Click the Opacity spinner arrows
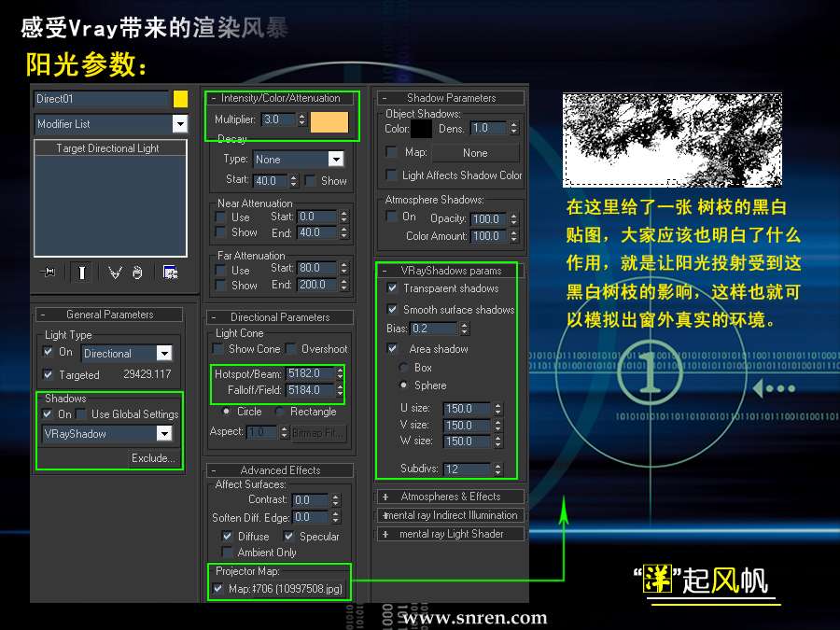 513,219
